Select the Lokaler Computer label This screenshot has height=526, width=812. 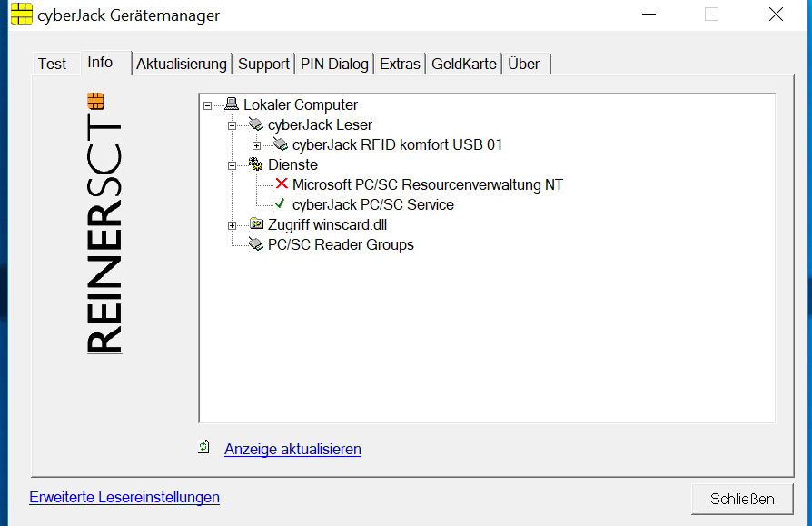[x=301, y=104]
